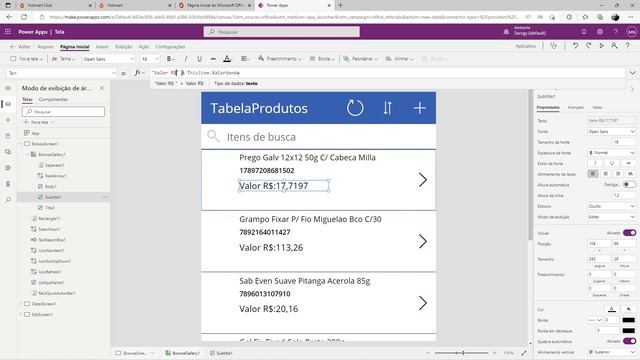This screenshot has height=360, width=640.
Task: Click the Voltar back button
Action: coord(20,47)
